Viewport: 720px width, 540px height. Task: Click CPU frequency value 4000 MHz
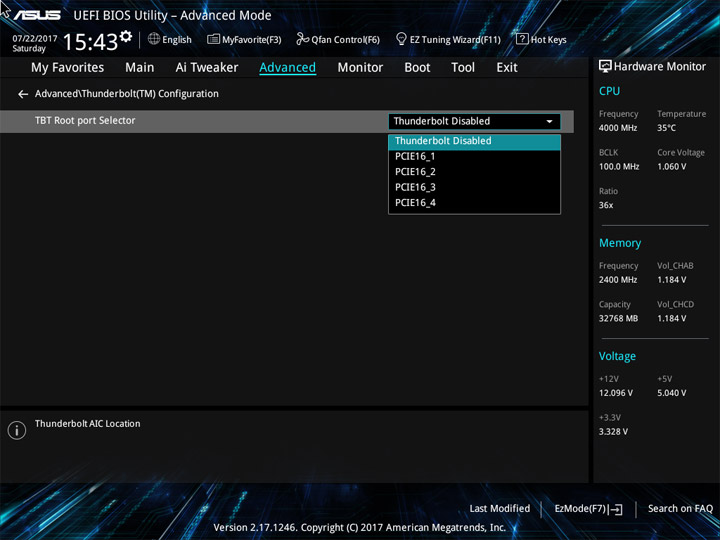(618, 128)
